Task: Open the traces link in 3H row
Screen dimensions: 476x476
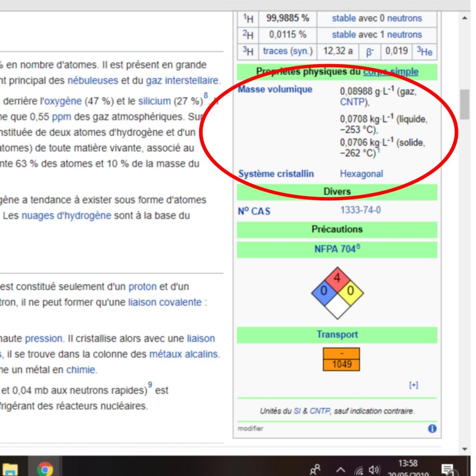Action: (275, 51)
